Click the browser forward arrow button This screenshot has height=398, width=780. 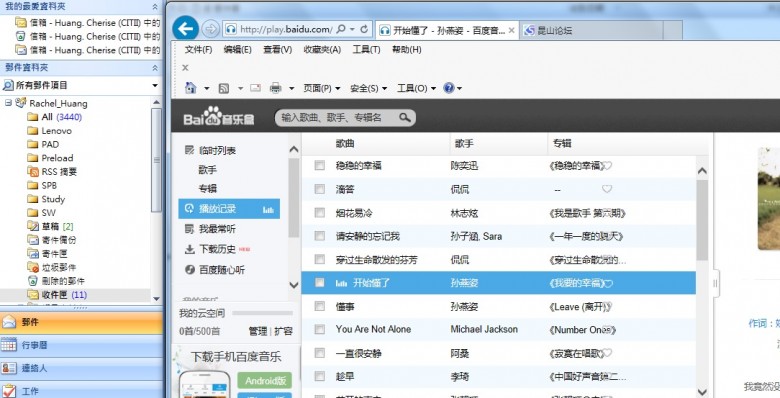(211, 29)
